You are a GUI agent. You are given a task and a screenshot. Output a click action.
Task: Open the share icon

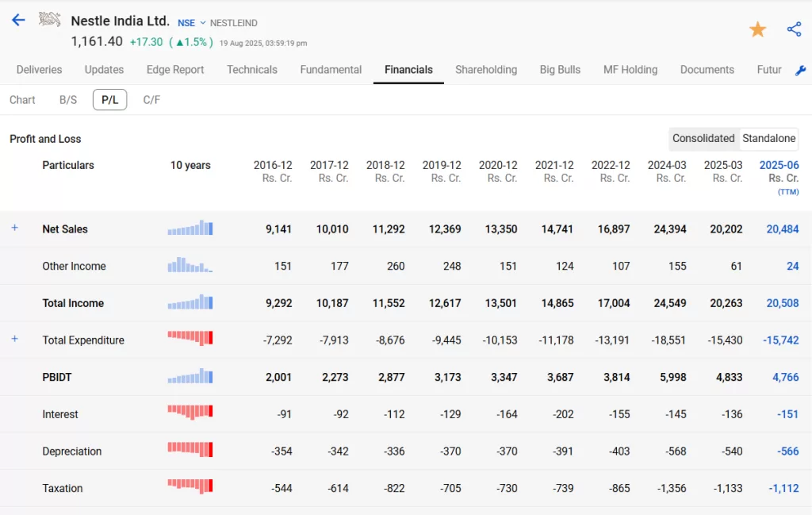[794, 29]
